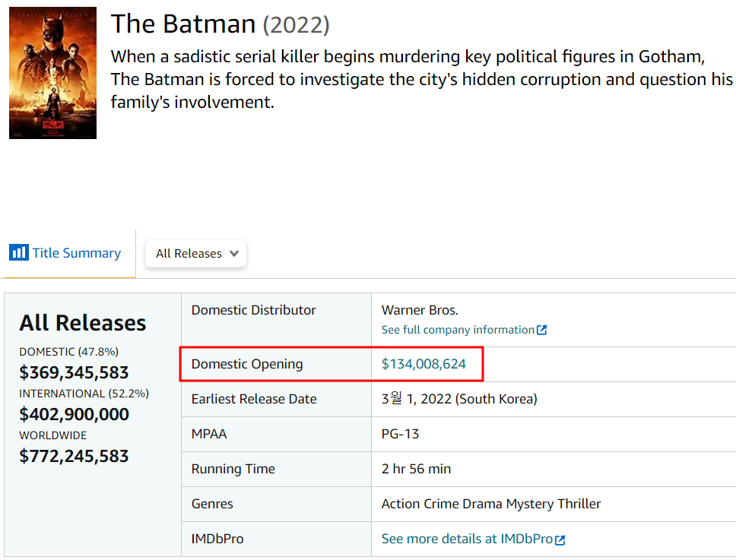Open the See full company information link
This screenshot has height=560, width=736.
[x=458, y=330]
